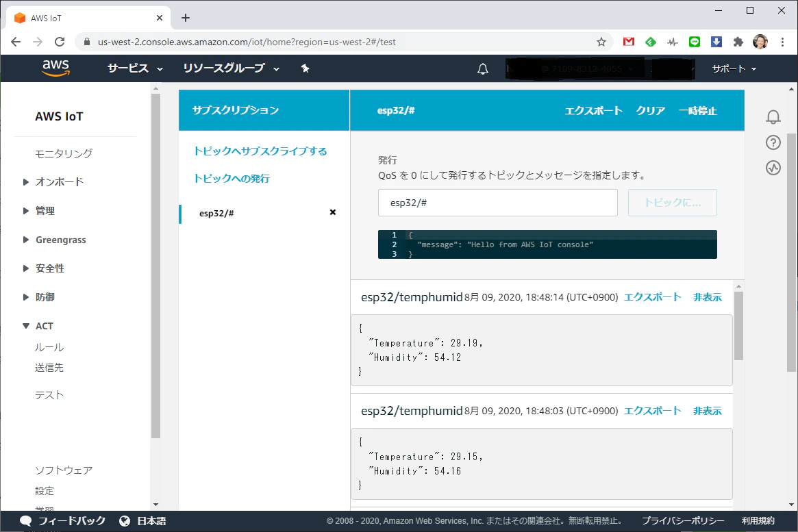Remove esp32/# subscription with the X icon
This screenshot has height=532, width=798.
333,212
